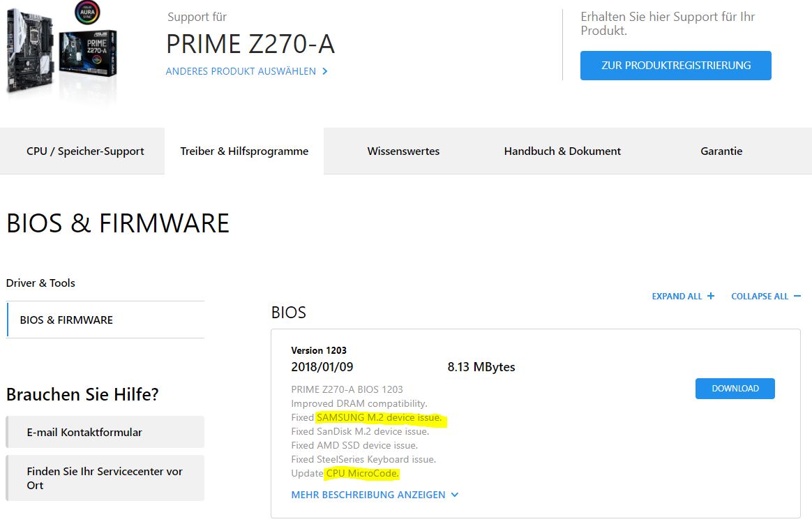Click the chevron next to ANDERES PRODUKT AUSWÄHLEN
This screenshot has height=531, width=812.
[x=324, y=71]
